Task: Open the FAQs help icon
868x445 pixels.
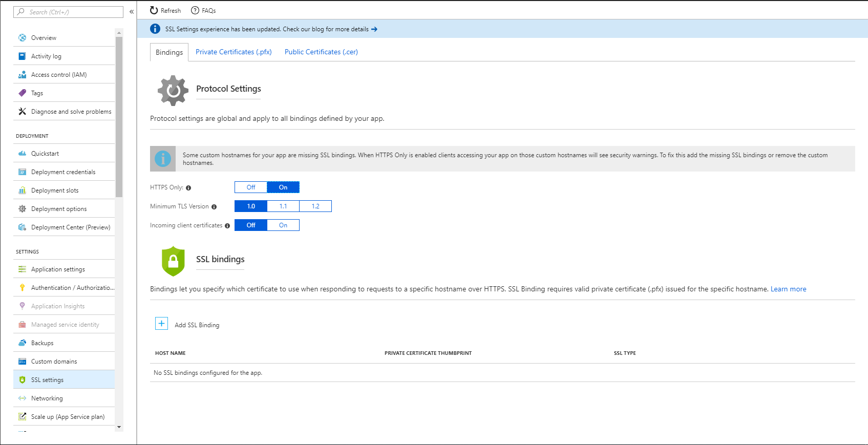Action: 195,10
